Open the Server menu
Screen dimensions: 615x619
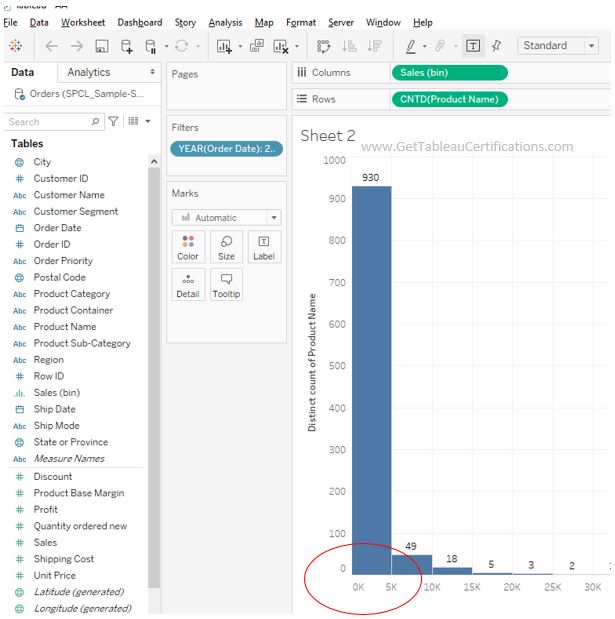[x=341, y=23]
